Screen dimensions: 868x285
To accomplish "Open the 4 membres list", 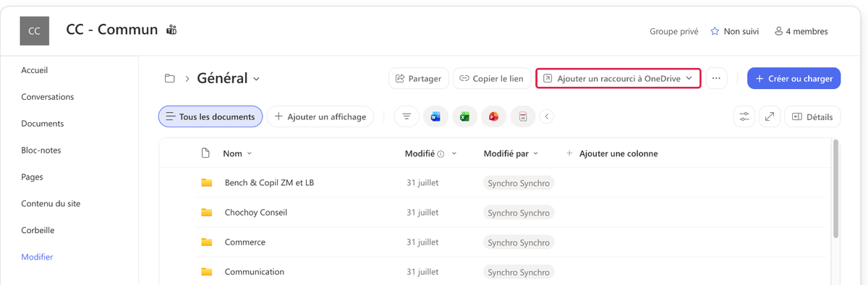I will tap(801, 31).
